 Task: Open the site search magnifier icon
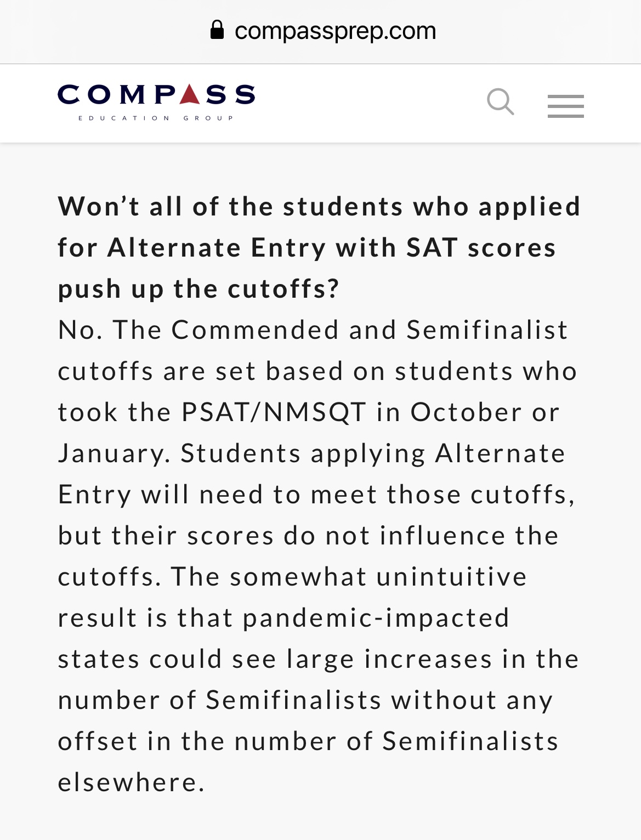[501, 102]
